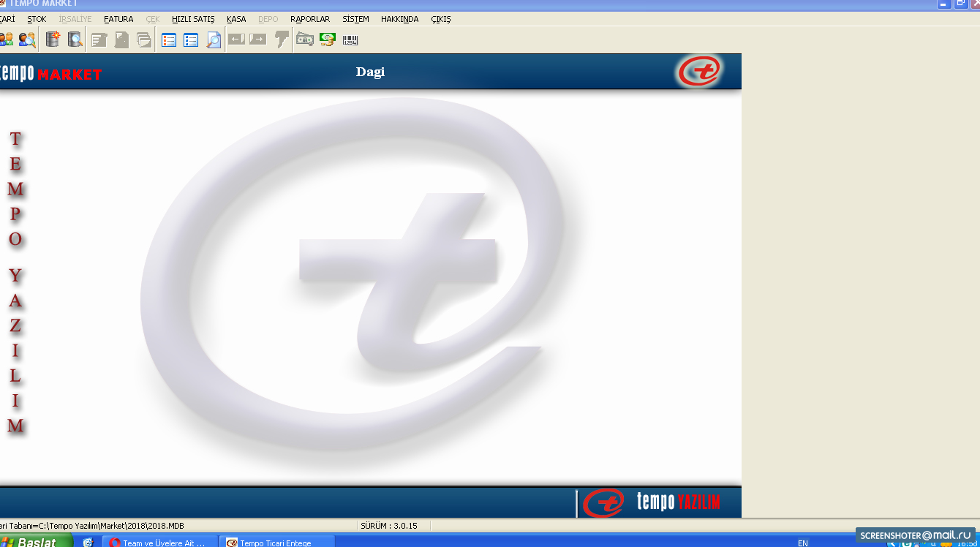Open the blue bulleted list icon
This screenshot has height=547, width=980.
[191, 39]
